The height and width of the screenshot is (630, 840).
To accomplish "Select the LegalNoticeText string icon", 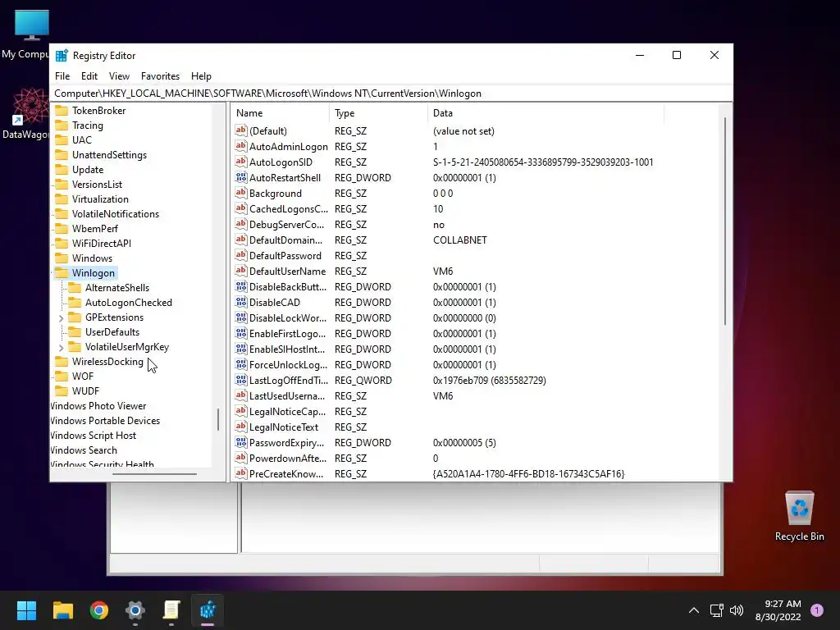I will [x=241, y=427].
